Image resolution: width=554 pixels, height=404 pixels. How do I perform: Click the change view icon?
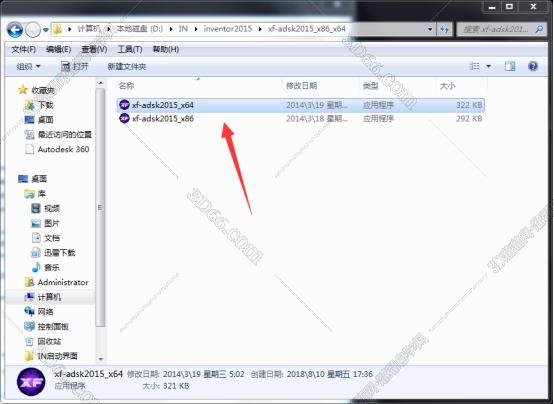click(474, 66)
